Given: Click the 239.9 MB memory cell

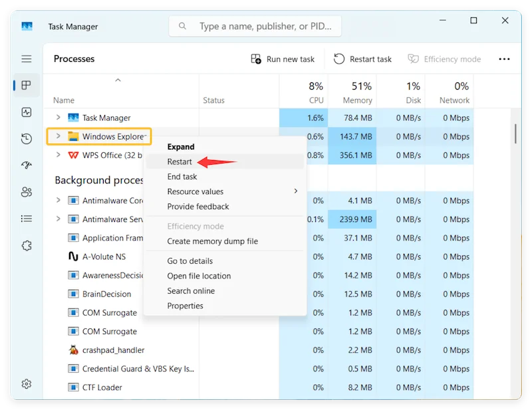Looking at the screenshot, I should pyautogui.click(x=352, y=219).
